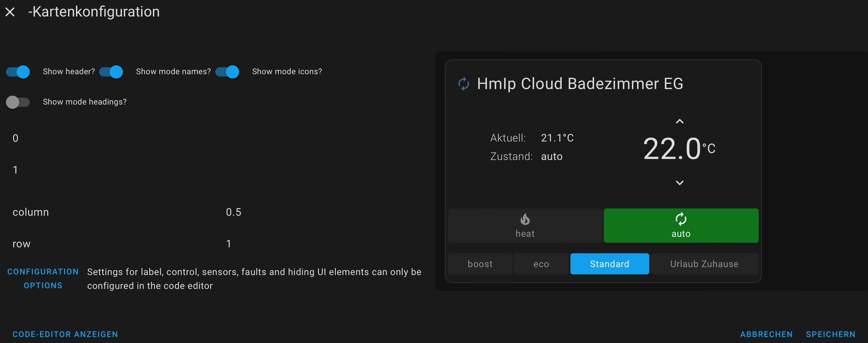Click the sync icon beside the card title
868x343 pixels.
464,84
